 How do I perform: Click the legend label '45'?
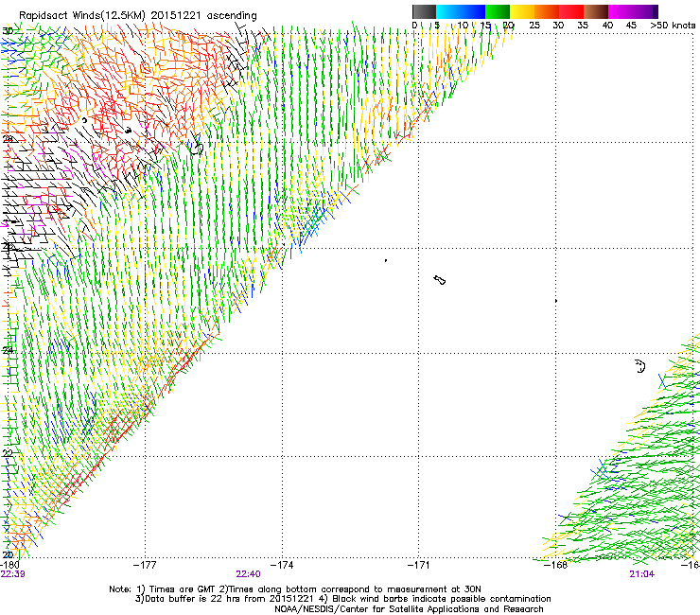point(631,25)
